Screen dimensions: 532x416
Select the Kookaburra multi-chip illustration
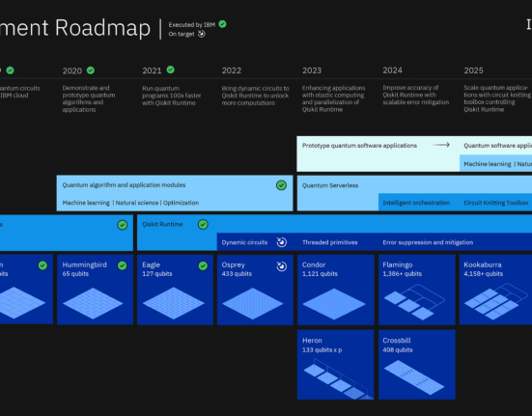[495, 302]
